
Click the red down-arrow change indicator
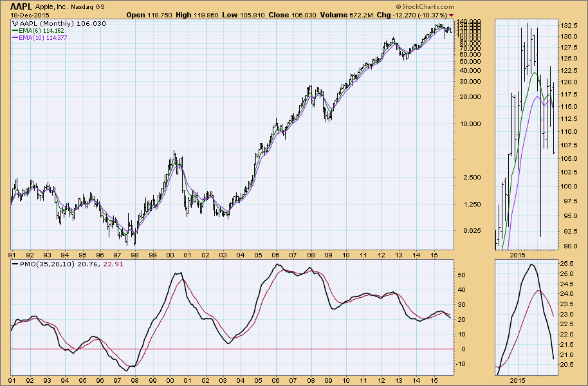click(x=451, y=15)
